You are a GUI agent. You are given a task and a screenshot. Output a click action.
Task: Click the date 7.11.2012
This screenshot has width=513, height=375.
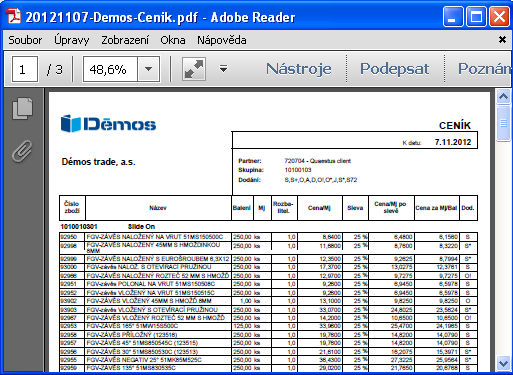[453, 142]
